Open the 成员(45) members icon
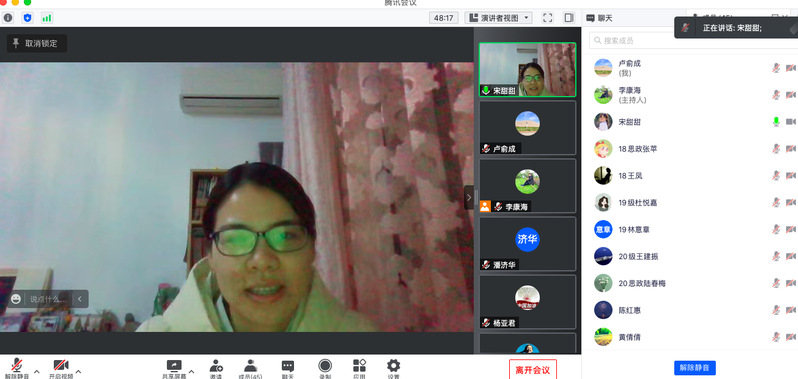The width and height of the screenshot is (798, 379). pos(250,365)
